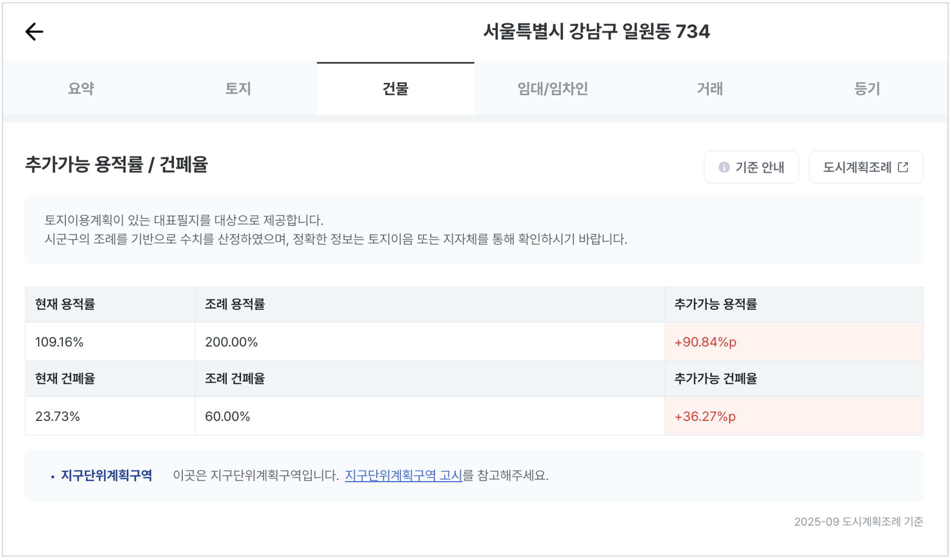Click the 추가가능 용적률 column header
This screenshot has width=951, height=560.
click(716, 304)
